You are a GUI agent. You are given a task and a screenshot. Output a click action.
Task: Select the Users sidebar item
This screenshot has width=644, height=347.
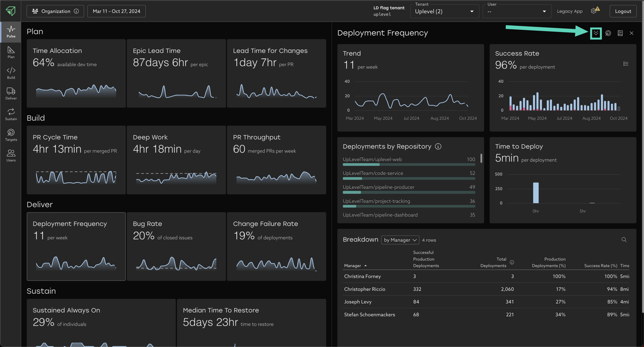(11, 155)
